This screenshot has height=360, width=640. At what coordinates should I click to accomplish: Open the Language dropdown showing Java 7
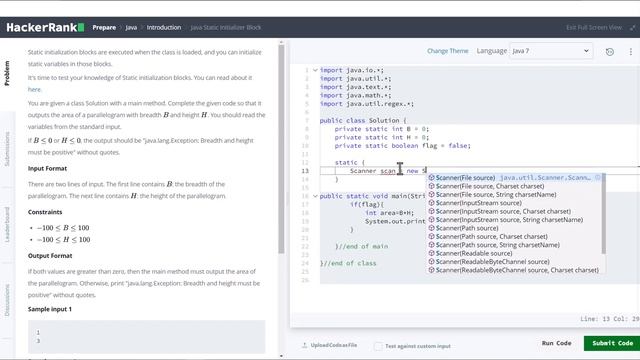coord(551,51)
